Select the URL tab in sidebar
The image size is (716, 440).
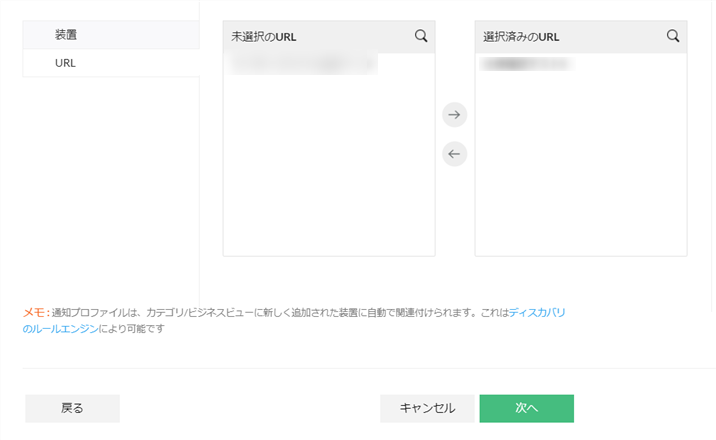tap(66, 62)
